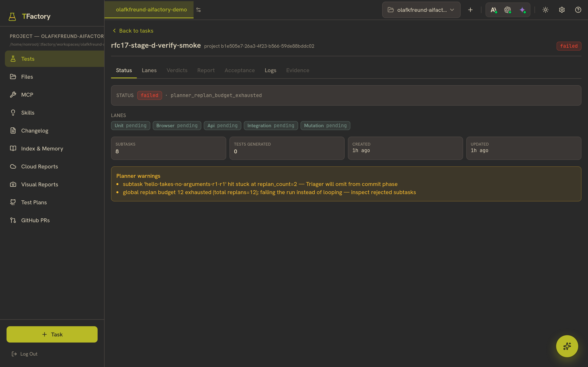588x367 pixels.
Task: Select the OpenAI provider icon
Action: 508,10
